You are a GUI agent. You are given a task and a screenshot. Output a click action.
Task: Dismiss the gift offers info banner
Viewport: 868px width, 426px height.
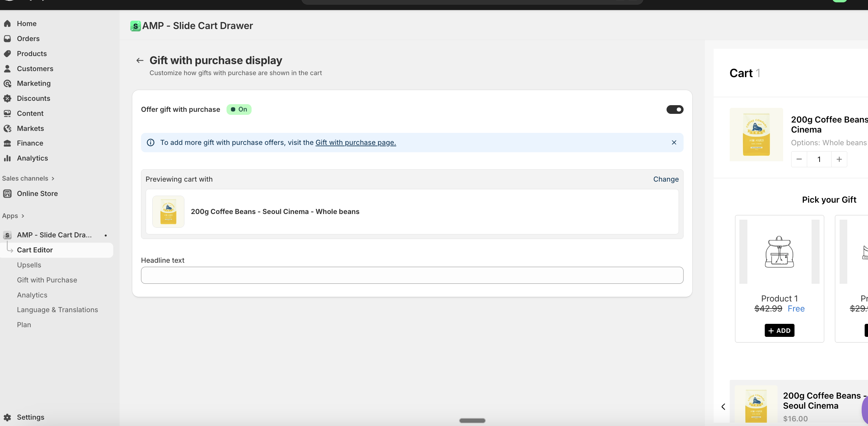(674, 143)
